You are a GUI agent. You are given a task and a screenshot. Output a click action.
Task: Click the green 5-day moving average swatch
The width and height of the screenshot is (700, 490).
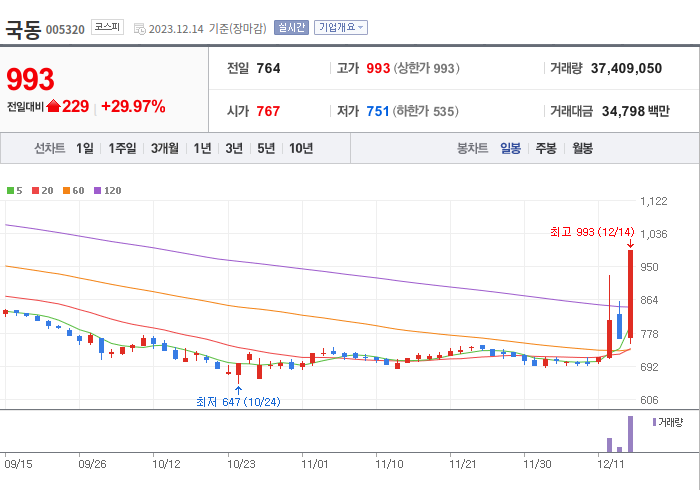point(10,191)
